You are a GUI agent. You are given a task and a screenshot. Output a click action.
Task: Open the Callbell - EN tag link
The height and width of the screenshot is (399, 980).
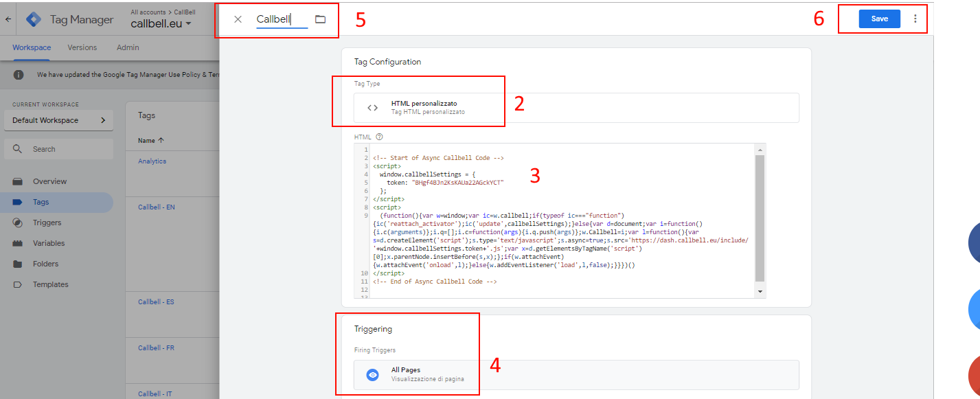pos(157,207)
